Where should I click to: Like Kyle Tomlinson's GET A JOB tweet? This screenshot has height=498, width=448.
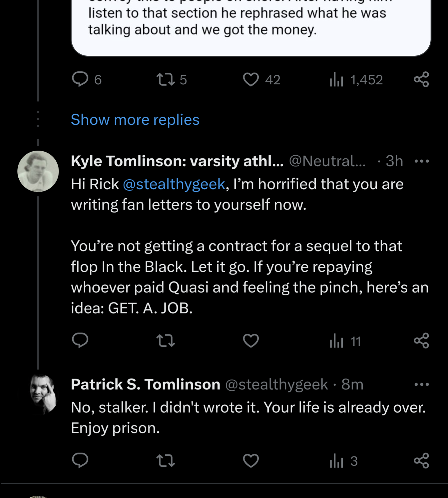[251, 341]
